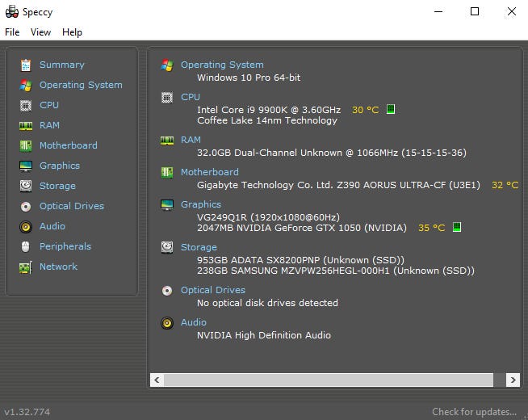Click the Audio speaker icon in sidebar

pyautogui.click(x=25, y=226)
